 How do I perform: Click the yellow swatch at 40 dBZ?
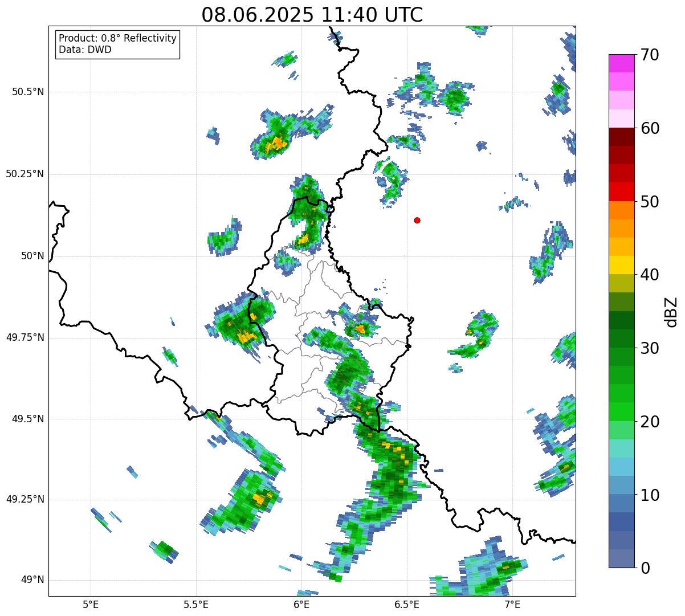[622, 265]
